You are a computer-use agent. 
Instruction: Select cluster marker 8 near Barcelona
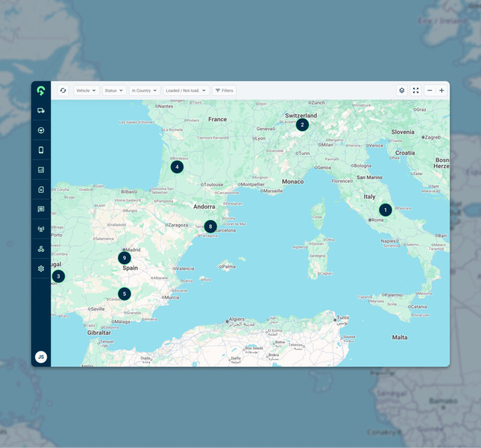pyautogui.click(x=210, y=226)
